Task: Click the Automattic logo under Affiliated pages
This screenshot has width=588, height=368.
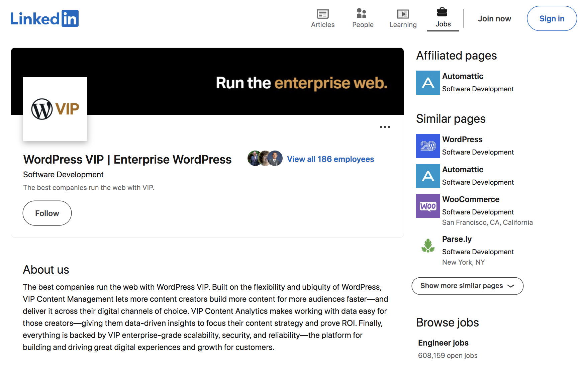Action: pyautogui.click(x=428, y=83)
